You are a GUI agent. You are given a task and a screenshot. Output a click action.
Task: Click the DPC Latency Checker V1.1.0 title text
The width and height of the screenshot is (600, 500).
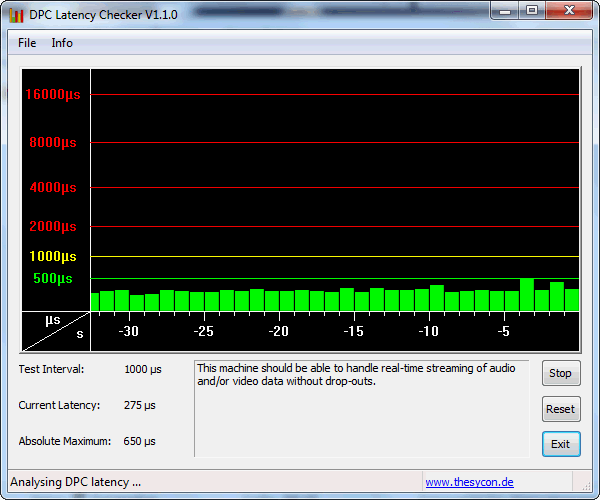tap(103, 15)
